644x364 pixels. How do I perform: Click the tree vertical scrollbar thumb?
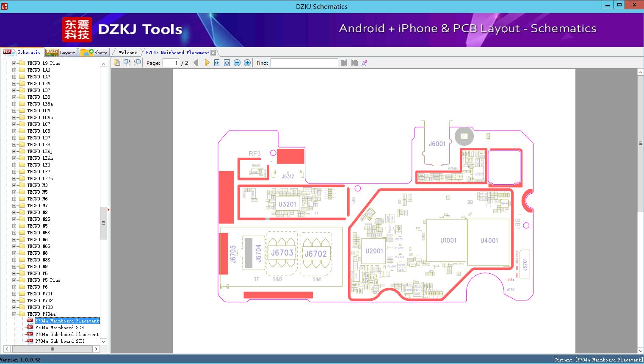click(x=103, y=223)
